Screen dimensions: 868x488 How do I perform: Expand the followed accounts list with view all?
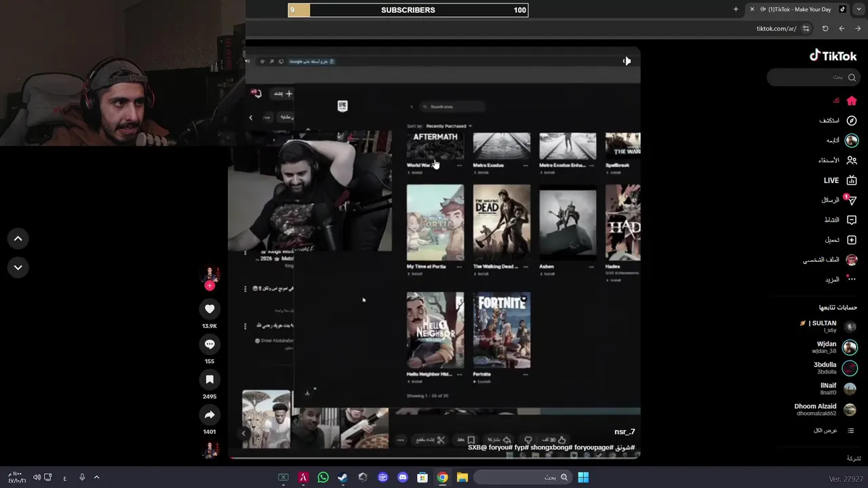point(834,431)
